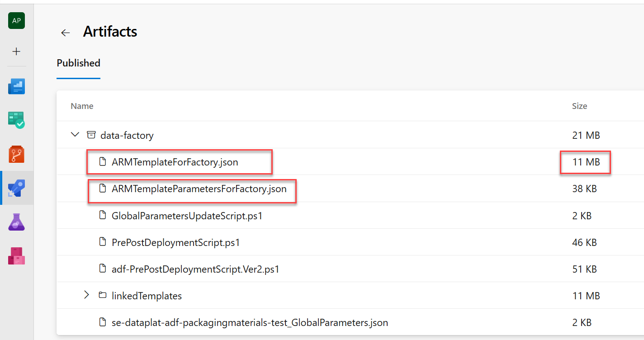Open Pipelines icon in sidebar

(16, 188)
